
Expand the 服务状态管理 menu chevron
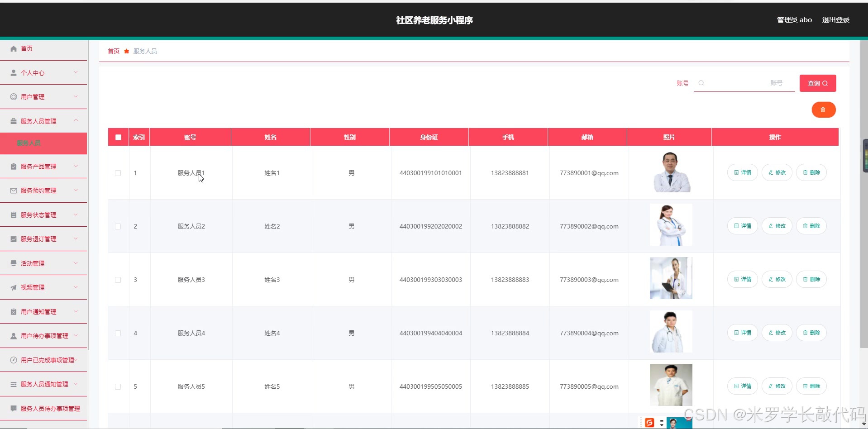click(x=76, y=214)
